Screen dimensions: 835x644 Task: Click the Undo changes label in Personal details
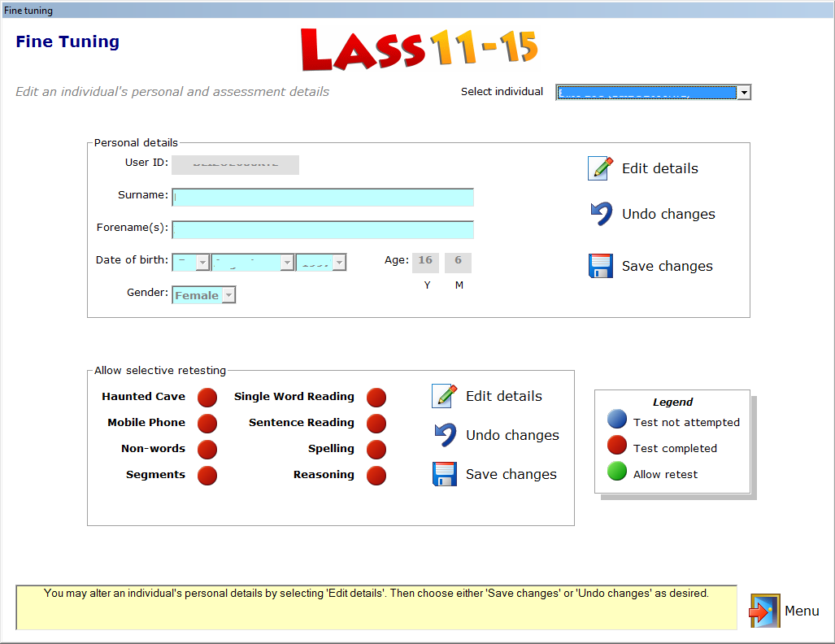668,214
